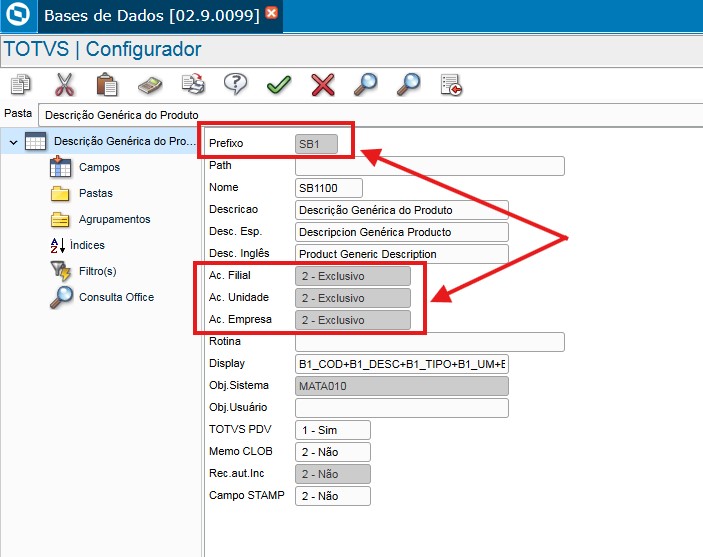Open the Índices tree item
703x557 pixels.
(x=87, y=245)
